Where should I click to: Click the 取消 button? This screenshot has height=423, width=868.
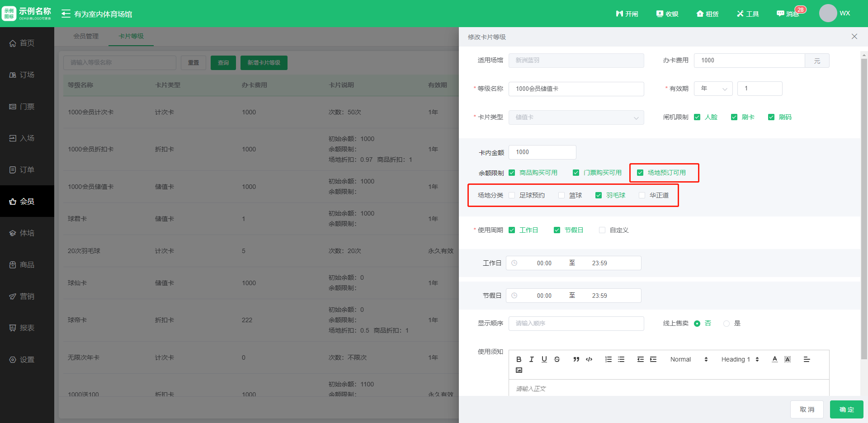pyautogui.click(x=807, y=409)
